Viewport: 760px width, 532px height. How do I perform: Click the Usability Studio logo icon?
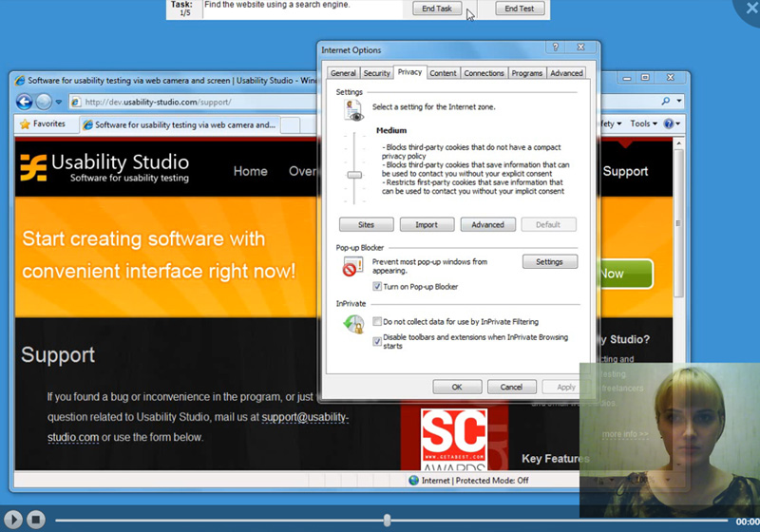point(33,167)
